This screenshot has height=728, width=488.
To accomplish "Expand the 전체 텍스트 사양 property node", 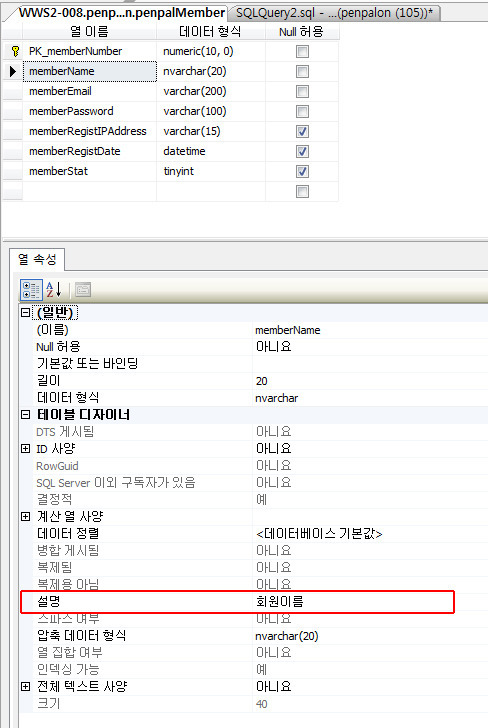I will [x=26, y=686].
